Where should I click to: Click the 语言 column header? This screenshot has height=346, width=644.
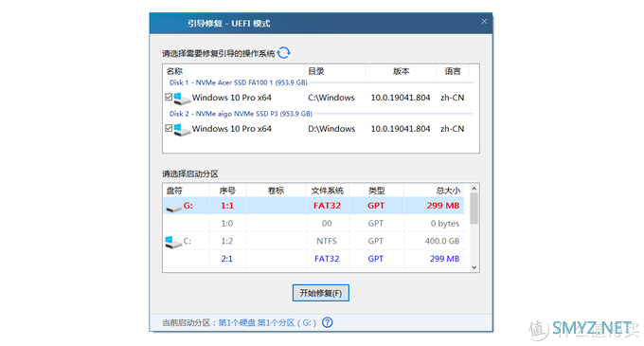click(x=453, y=71)
